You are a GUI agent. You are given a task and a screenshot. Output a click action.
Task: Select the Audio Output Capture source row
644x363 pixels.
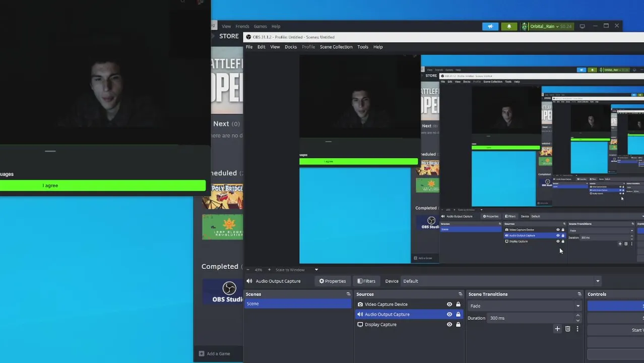[409, 315]
